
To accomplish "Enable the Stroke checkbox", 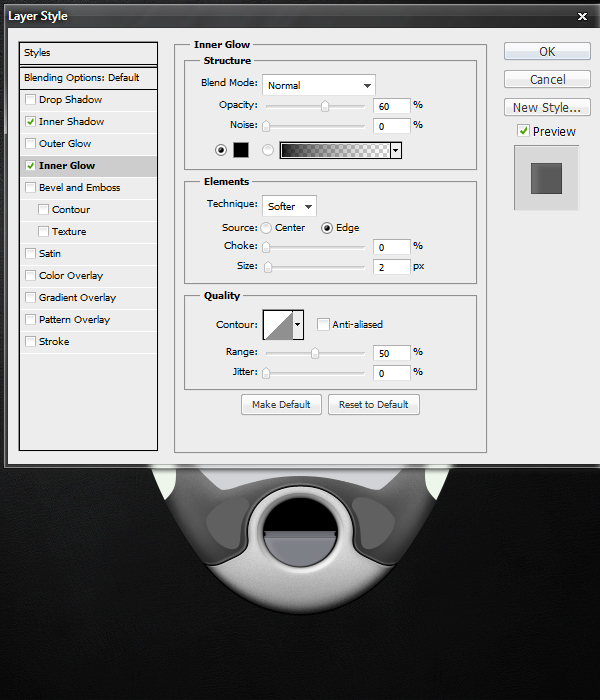I will tap(30, 342).
